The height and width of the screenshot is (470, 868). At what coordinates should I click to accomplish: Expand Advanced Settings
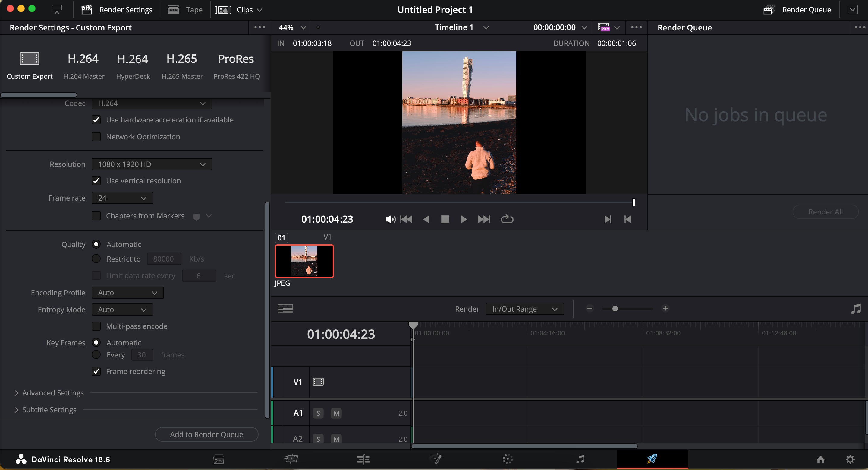pos(49,392)
